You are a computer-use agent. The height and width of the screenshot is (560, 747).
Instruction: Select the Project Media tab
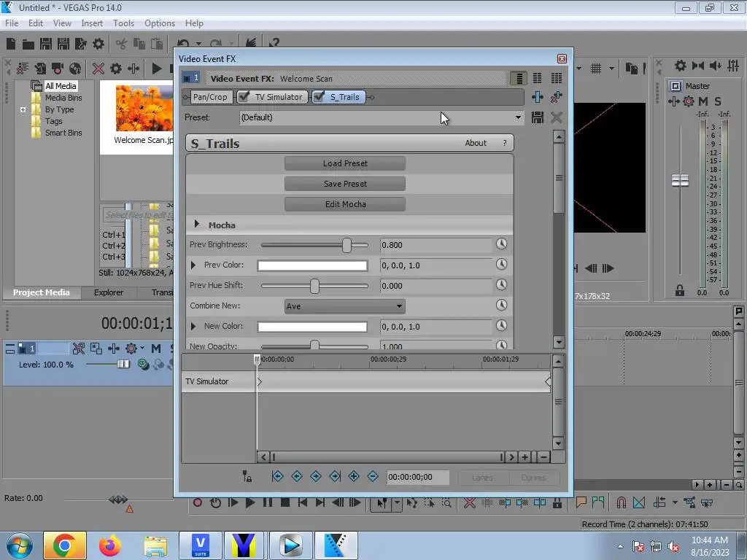pyautogui.click(x=41, y=292)
